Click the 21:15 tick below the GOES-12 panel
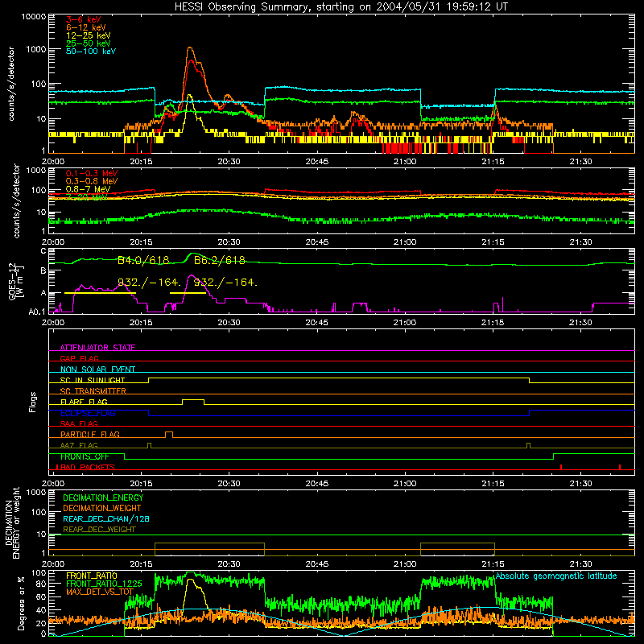The image size is (644, 644). pyautogui.click(x=493, y=323)
